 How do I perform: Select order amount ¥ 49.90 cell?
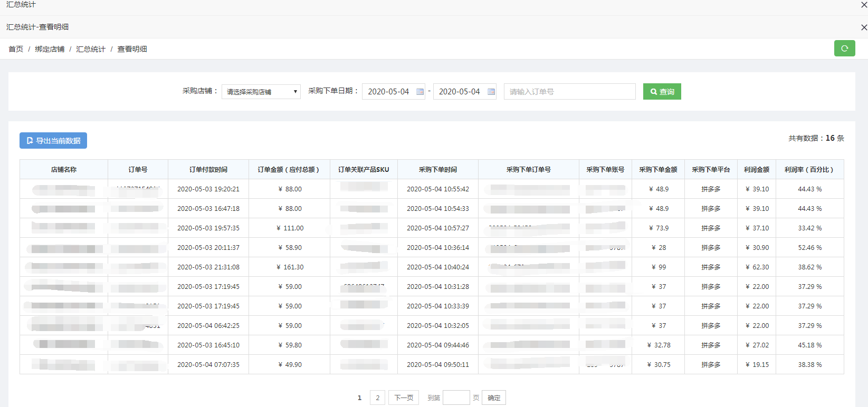(290, 365)
